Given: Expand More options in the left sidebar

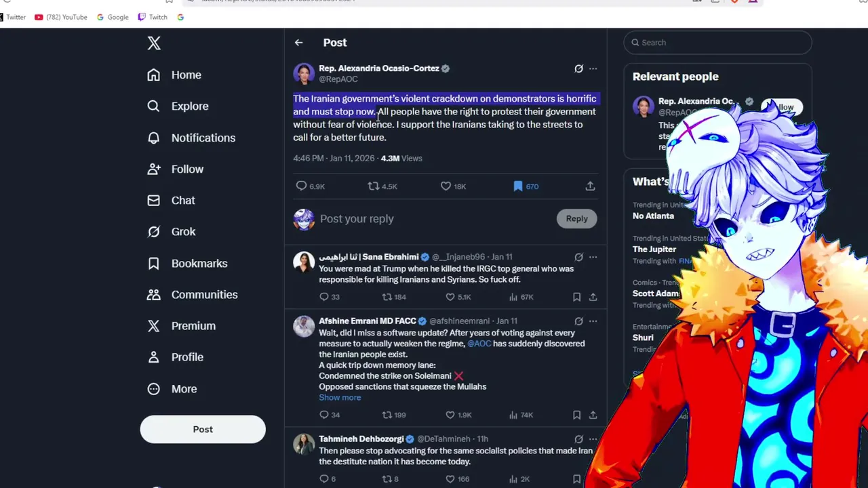Looking at the screenshot, I should (172, 389).
